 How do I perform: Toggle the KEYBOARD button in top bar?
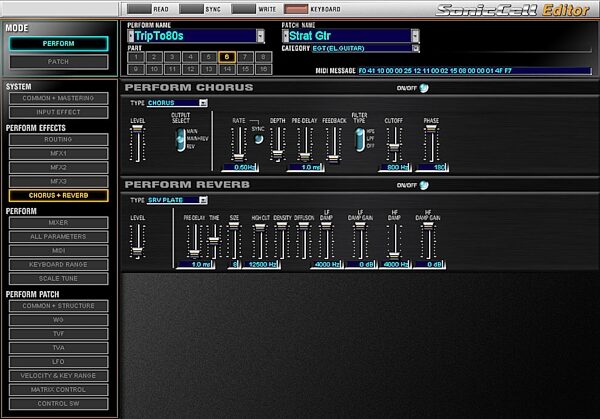click(x=296, y=9)
